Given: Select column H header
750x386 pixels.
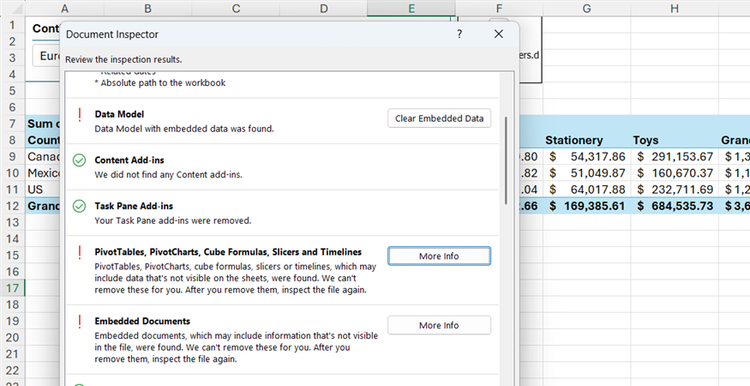Looking at the screenshot, I should [x=674, y=8].
